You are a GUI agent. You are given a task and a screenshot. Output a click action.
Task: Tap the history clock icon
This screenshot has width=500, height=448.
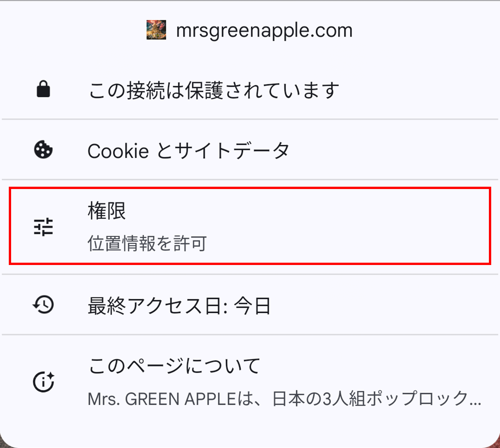[44, 305]
